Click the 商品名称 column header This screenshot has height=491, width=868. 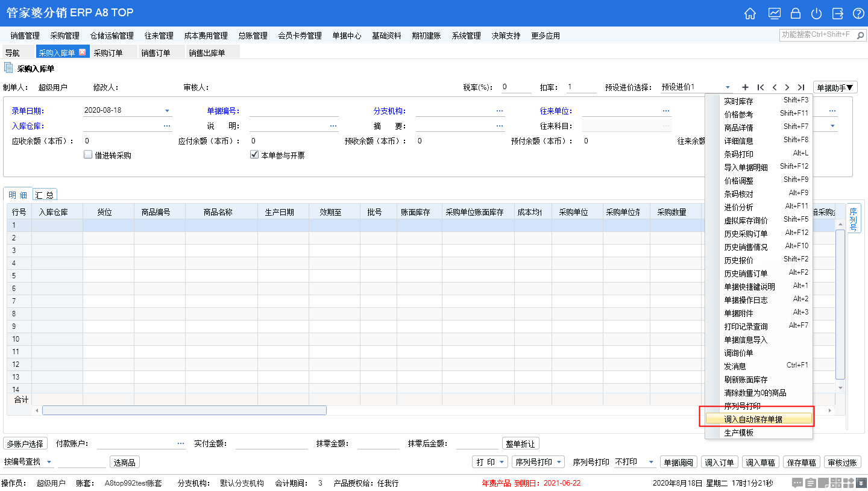[x=221, y=212]
